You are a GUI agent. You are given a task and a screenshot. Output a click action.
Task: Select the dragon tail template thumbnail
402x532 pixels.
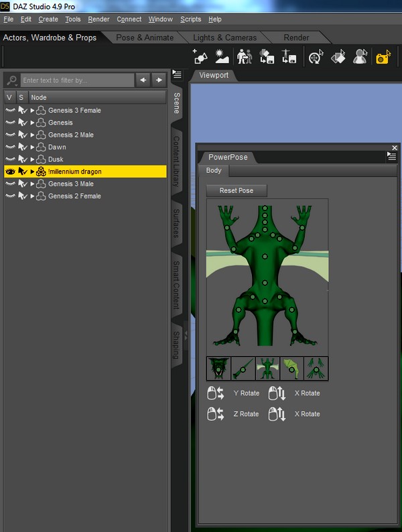pos(243,368)
